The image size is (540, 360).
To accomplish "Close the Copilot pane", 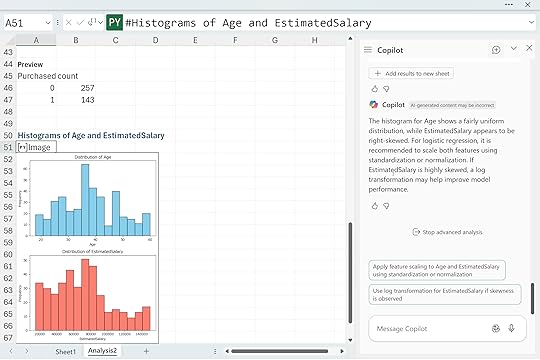I will (x=529, y=48).
